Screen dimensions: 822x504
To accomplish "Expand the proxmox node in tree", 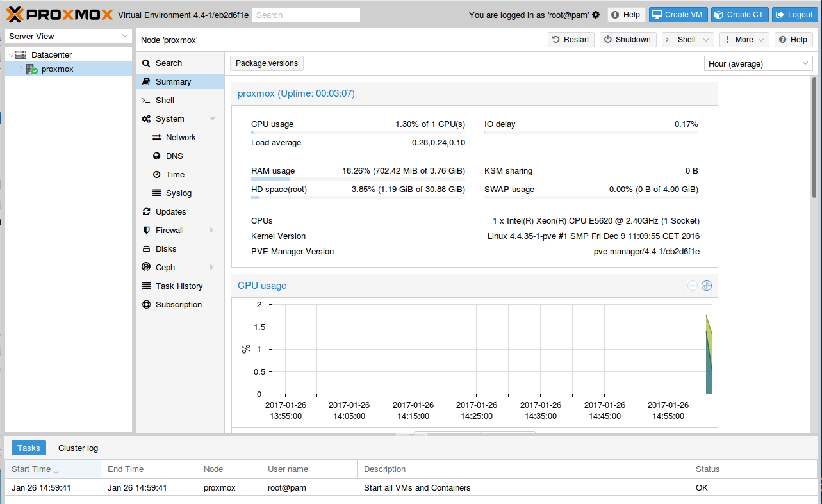I will coord(21,69).
